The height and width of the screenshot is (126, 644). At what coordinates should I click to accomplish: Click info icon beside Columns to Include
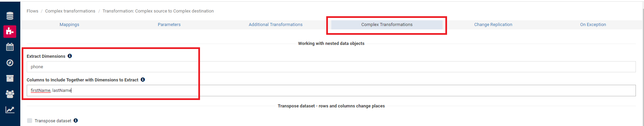[x=143, y=80]
